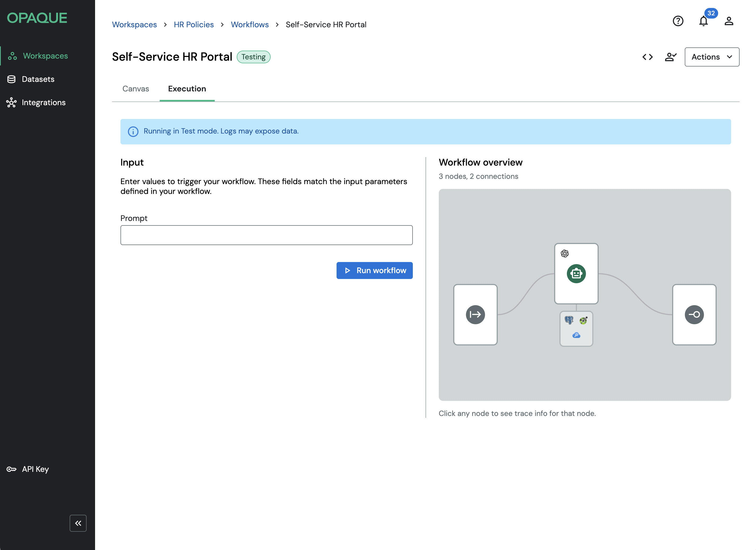Open API Key in the sidebar
Screen dimensions: 756x550
[x=35, y=469]
